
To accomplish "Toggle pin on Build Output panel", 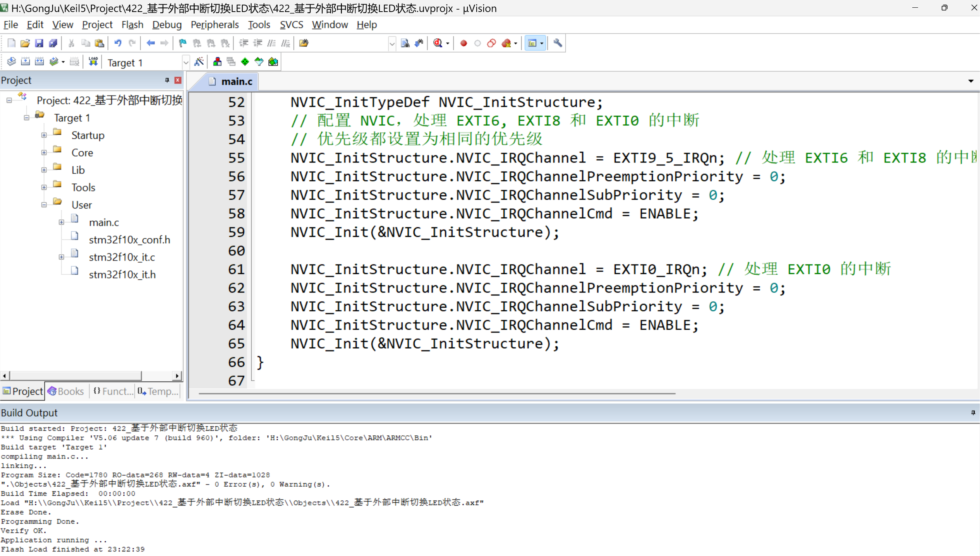I will tap(973, 413).
